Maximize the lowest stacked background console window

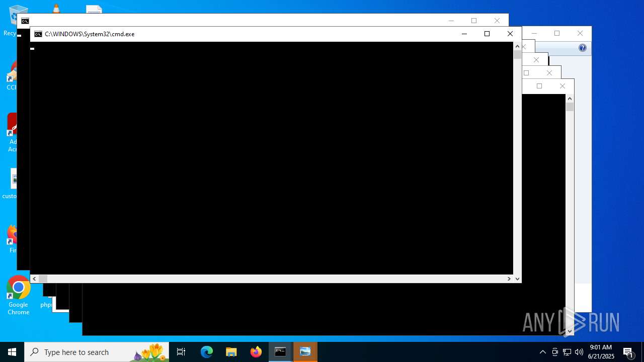coord(539,86)
